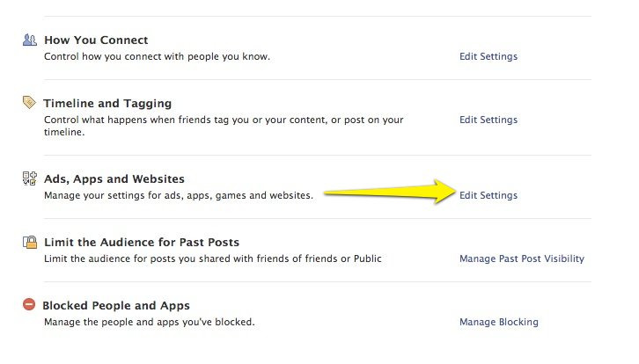Screen dimensions: 639x364
Task: Click the description about friends tagging your content
Action: pos(224,120)
